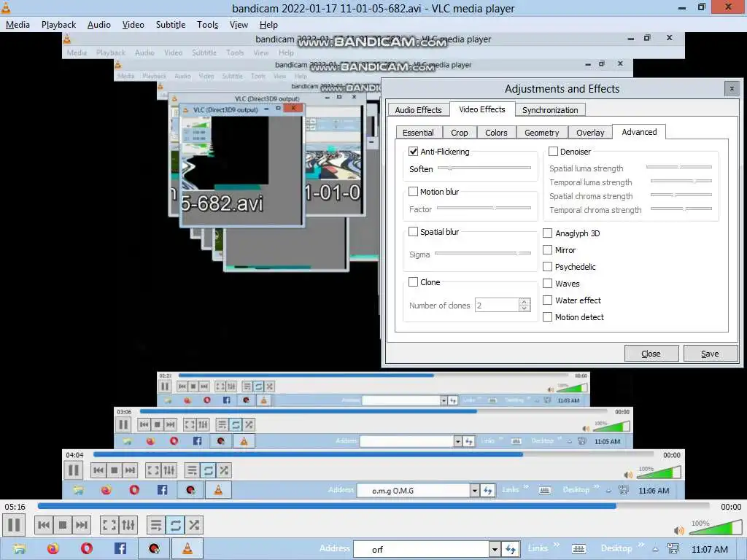
Task: Launch Firefox from the bottom taskbar
Action: click(53, 549)
